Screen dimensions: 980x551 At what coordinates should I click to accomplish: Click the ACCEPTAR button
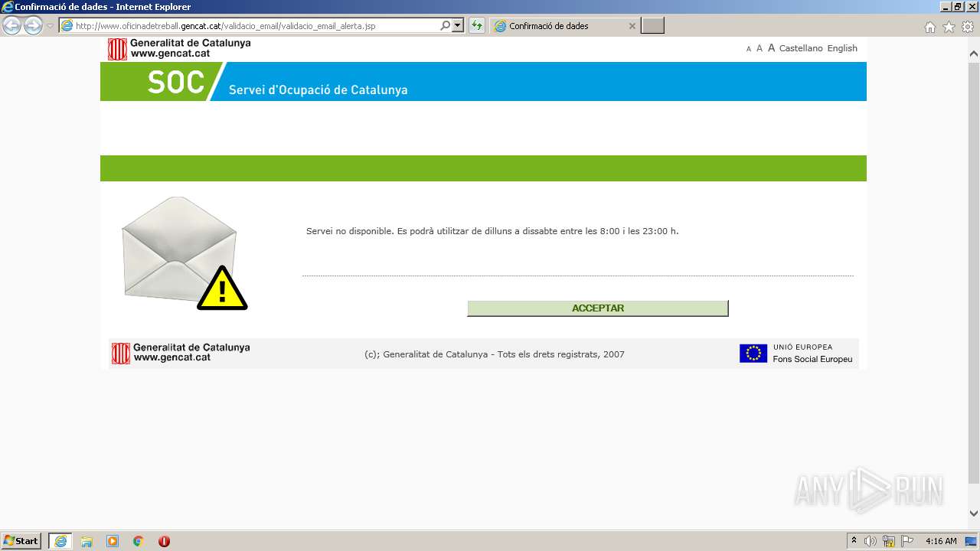pos(597,308)
